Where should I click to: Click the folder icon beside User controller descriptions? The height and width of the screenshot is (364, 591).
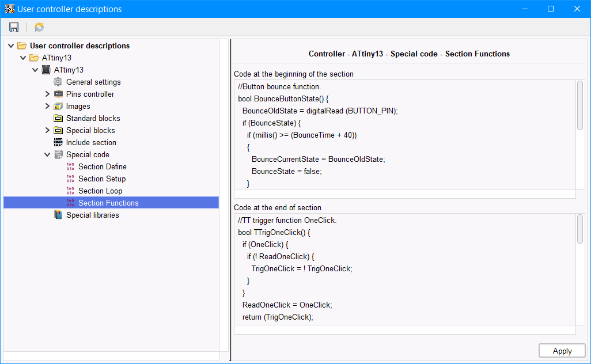coord(22,45)
